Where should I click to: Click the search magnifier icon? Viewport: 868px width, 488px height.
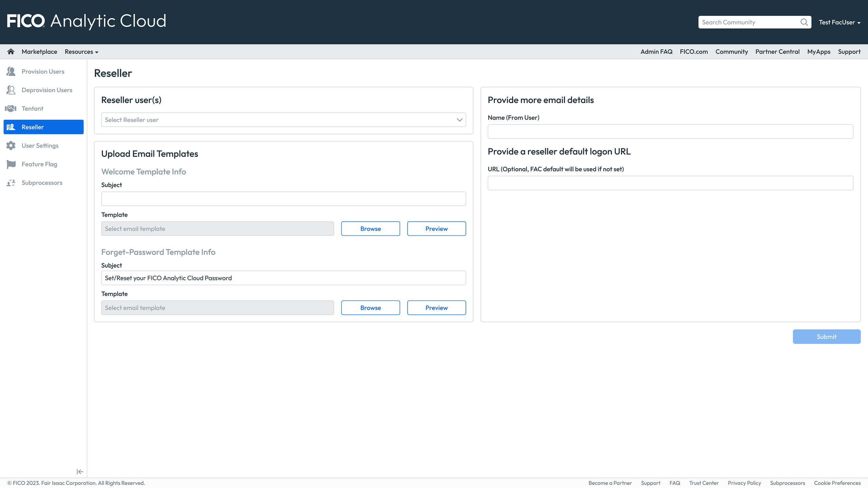(804, 22)
